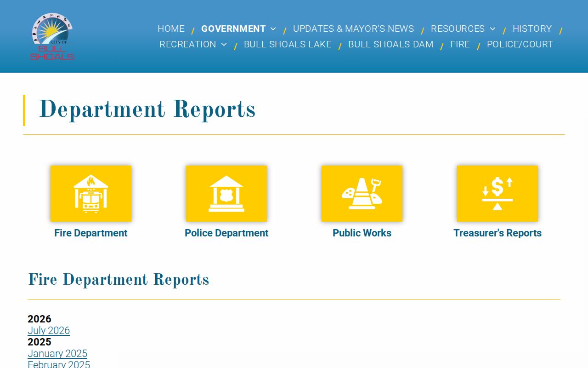Expand the Resources menu chevron
The width and height of the screenshot is (588, 368).
click(x=492, y=29)
